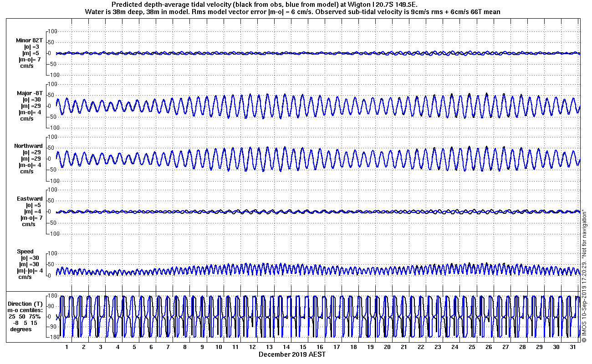Click the '25 50 75%' centile header
This screenshot has height=364, width=592.
(x=25, y=316)
